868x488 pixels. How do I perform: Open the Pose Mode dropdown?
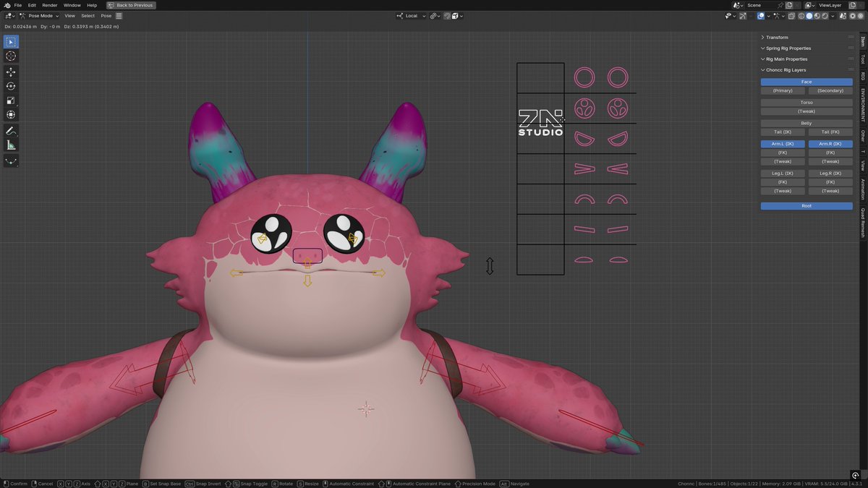(x=40, y=16)
